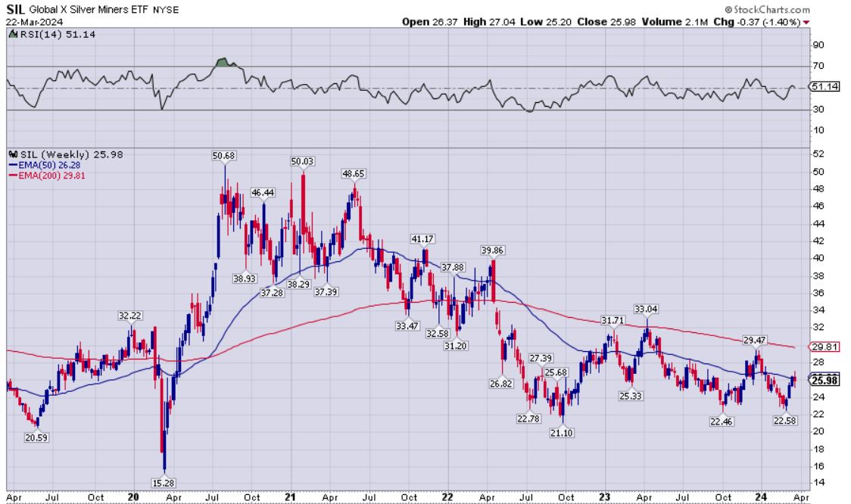Click the 14 price axis label

pyautogui.click(x=818, y=482)
